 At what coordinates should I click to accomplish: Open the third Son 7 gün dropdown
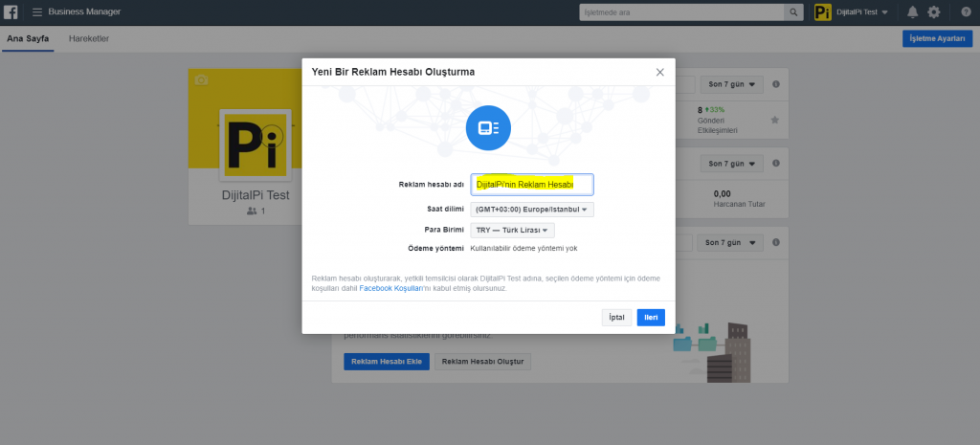[x=732, y=242]
